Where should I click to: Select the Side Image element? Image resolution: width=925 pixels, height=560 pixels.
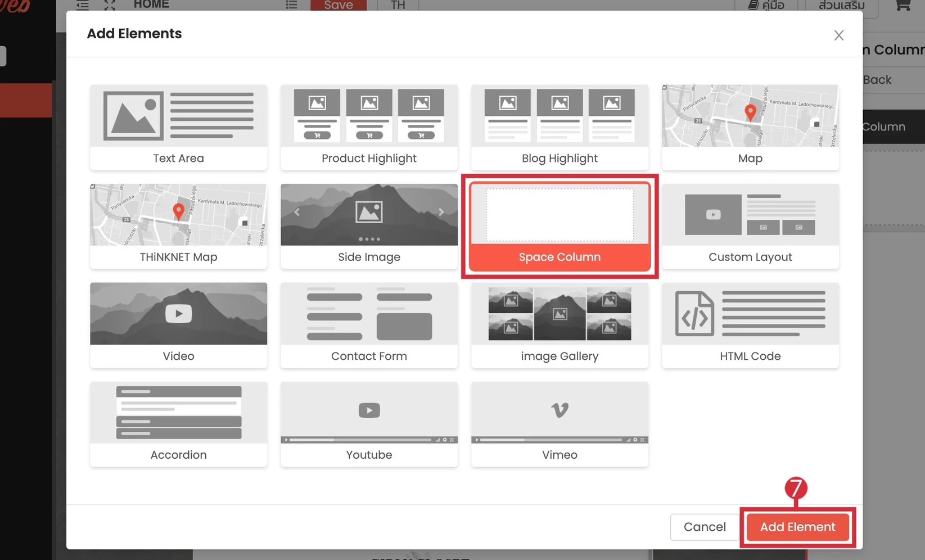click(x=369, y=226)
